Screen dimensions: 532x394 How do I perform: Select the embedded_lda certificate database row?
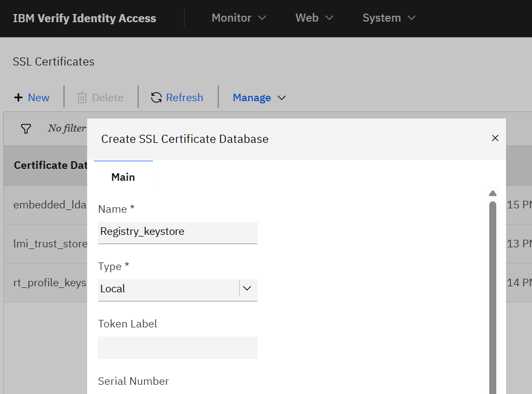(49, 205)
